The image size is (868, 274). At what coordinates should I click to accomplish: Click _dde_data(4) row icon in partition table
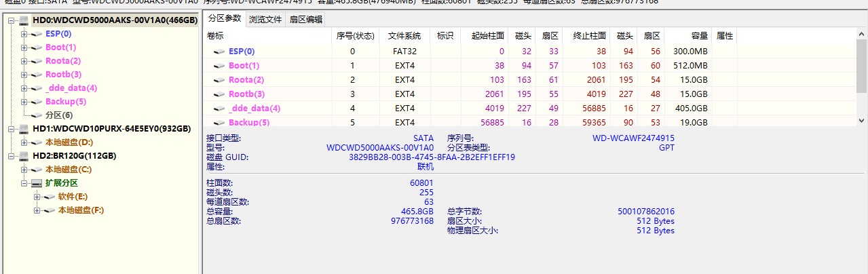pyautogui.click(x=219, y=109)
